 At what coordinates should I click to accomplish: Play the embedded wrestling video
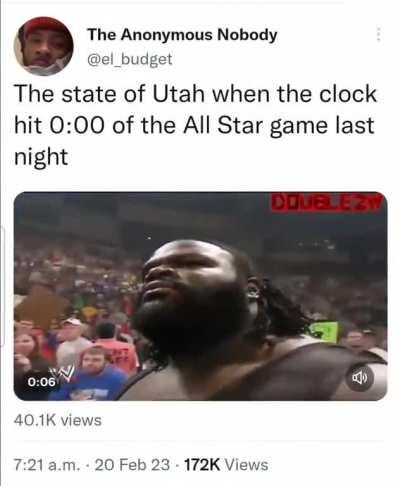click(200, 296)
